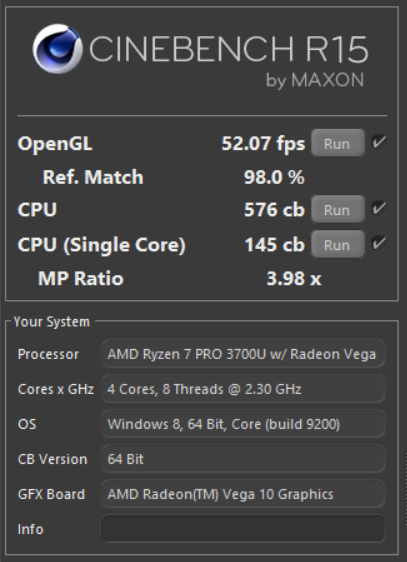Toggle the OpenGL test checkbox

(379, 142)
